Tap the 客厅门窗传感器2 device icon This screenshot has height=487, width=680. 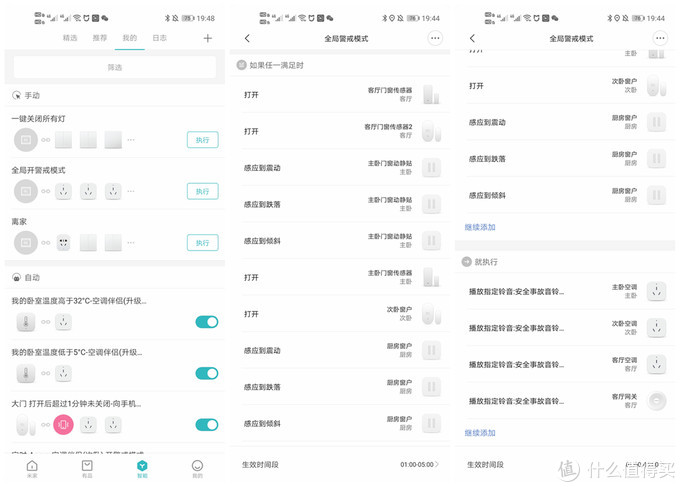click(432, 131)
